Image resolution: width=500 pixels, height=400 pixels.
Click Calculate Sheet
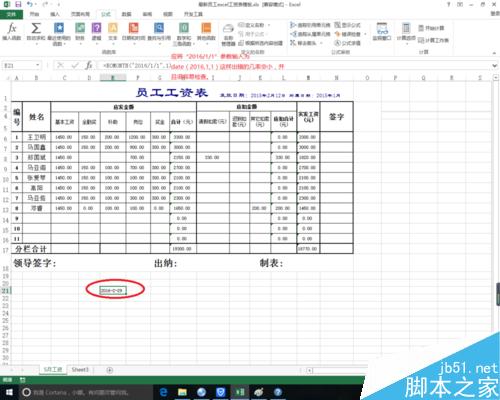click(x=433, y=40)
